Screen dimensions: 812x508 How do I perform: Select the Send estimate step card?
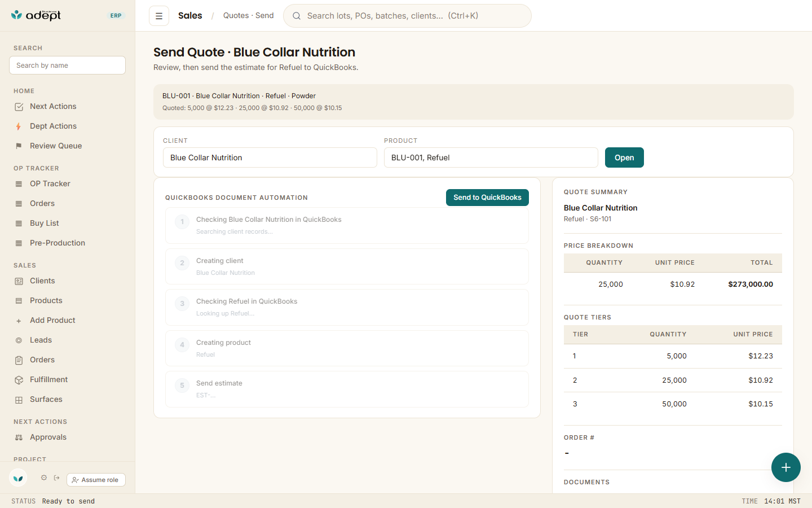pyautogui.click(x=347, y=389)
